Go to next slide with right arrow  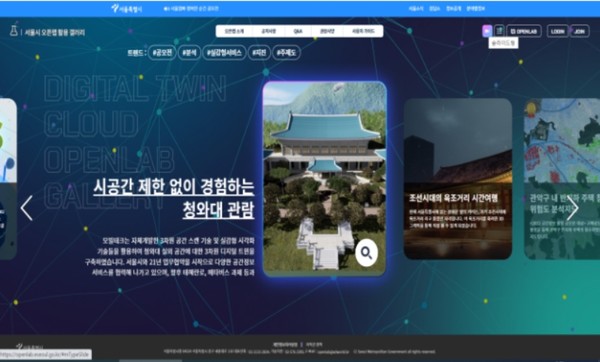pos(572,208)
